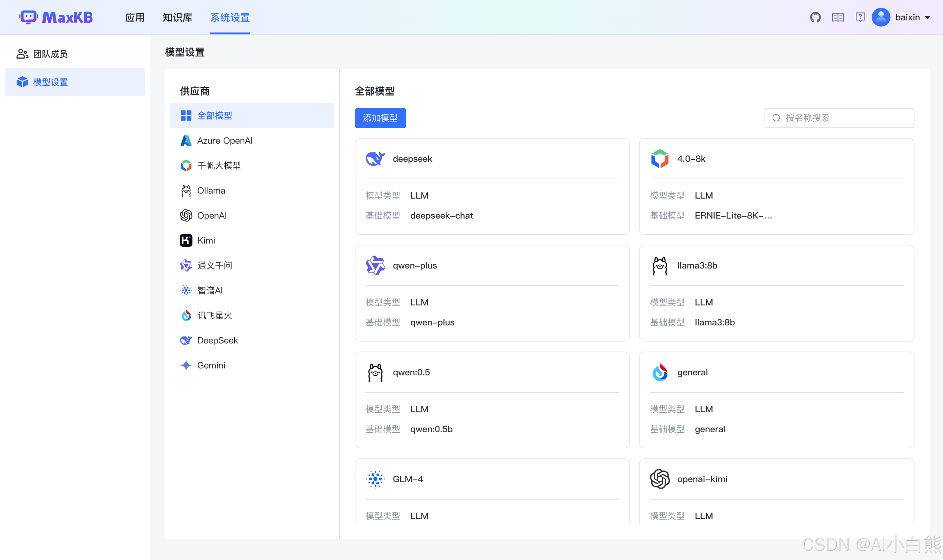The width and height of the screenshot is (943, 560).
Task: Select the Azure OpenAI provider
Action: click(225, 140)
